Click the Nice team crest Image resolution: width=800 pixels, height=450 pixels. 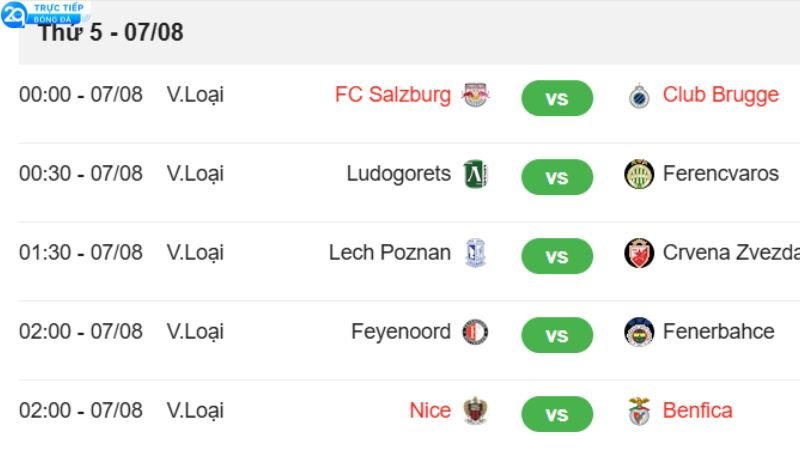coord(475,411)
